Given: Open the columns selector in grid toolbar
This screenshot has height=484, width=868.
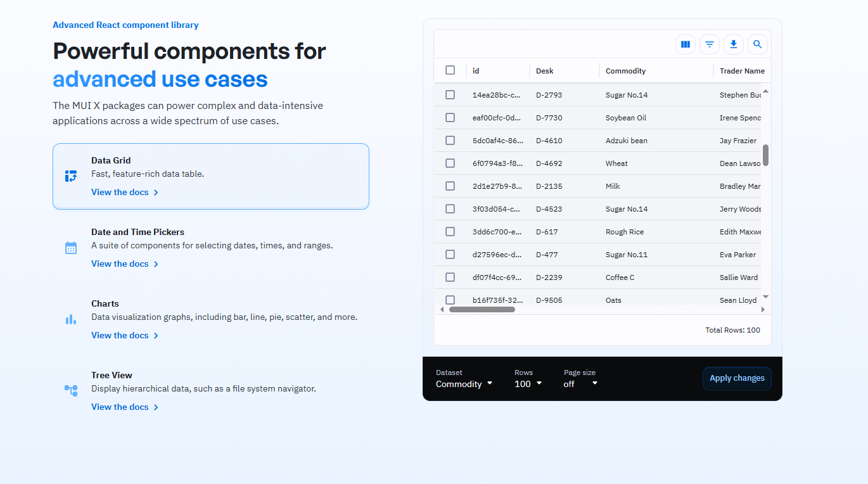Looking at the screenshot, I should coord(685,44).
